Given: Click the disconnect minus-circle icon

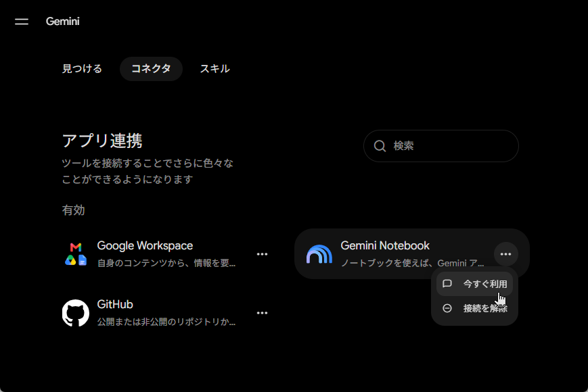Looking at the screenshot, I should click(x=447, y=308).
